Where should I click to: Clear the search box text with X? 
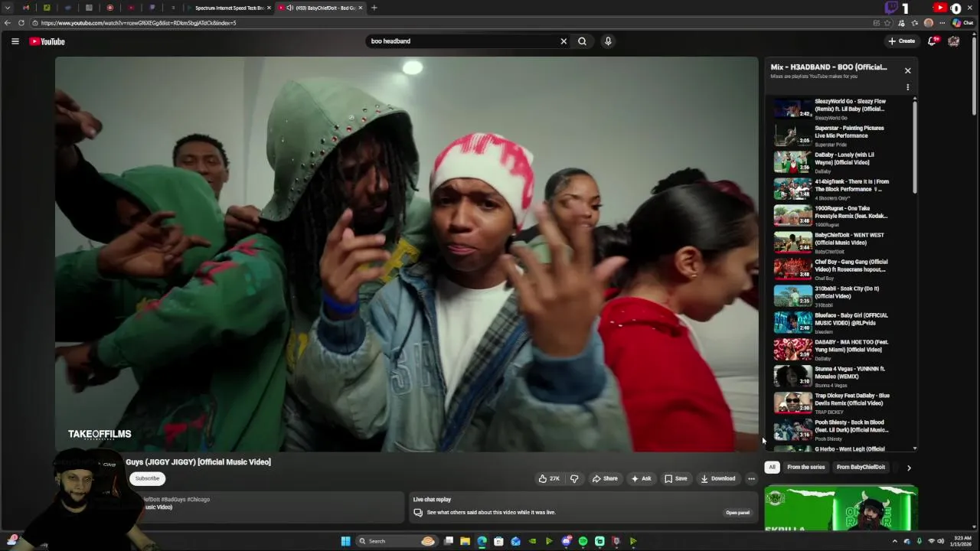563,41
